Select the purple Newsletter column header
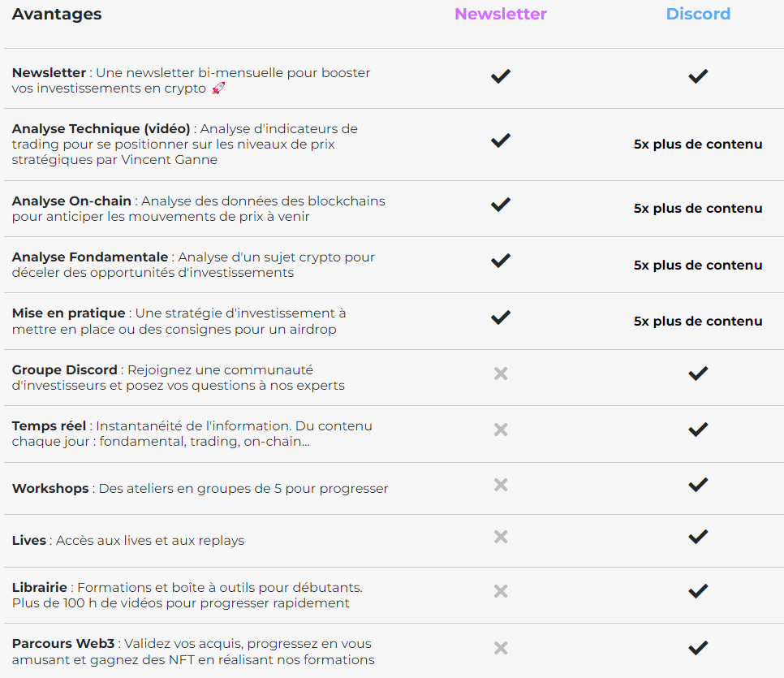The height and width of the screenshot is (678, 784). click(501, 14)
